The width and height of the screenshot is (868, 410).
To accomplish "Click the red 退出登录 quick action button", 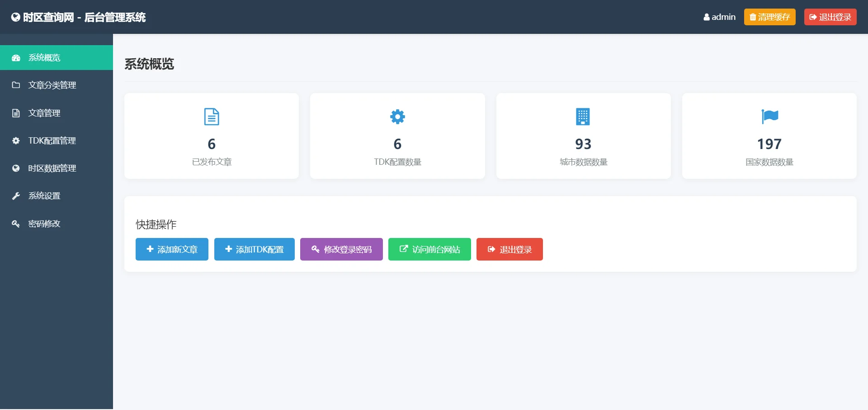I will click(x=509, y=249).
